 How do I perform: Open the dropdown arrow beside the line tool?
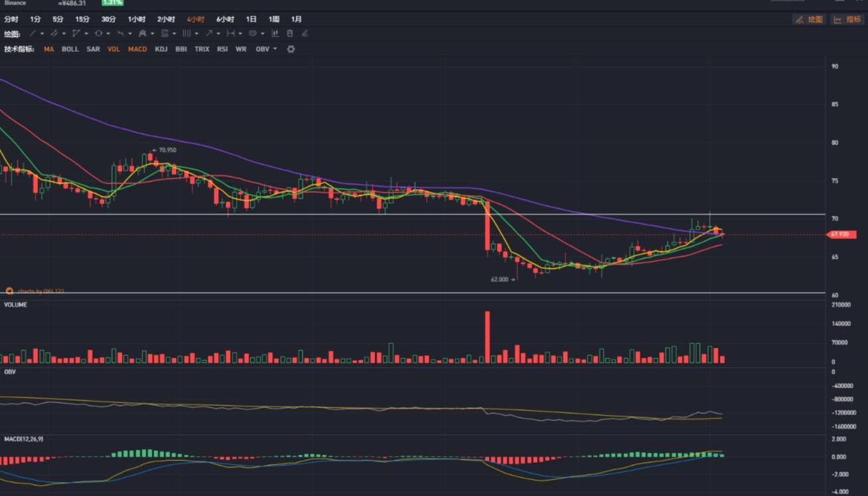point(42,33)
